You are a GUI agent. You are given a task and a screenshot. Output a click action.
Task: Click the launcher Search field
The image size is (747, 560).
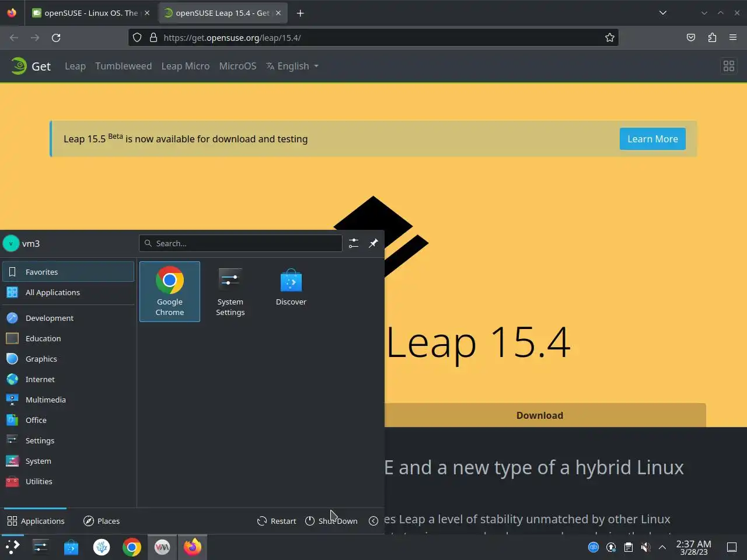click(240, 243)
